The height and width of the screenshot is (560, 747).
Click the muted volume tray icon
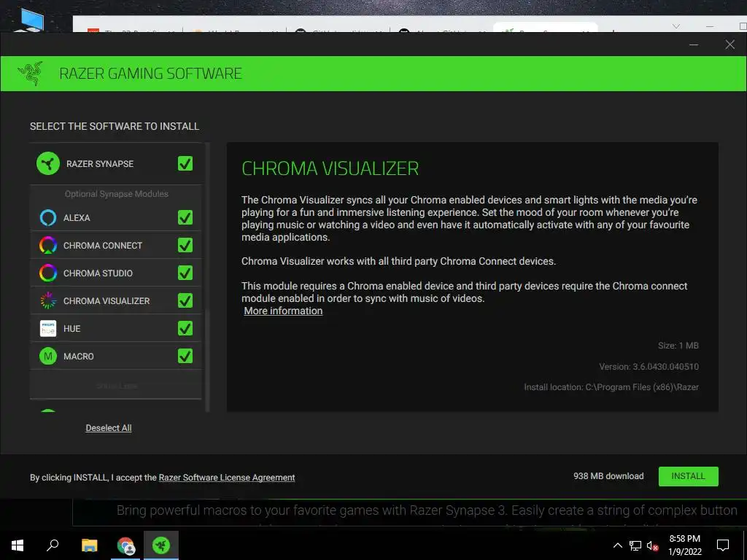pyautogui.click(x=653, y=545)
